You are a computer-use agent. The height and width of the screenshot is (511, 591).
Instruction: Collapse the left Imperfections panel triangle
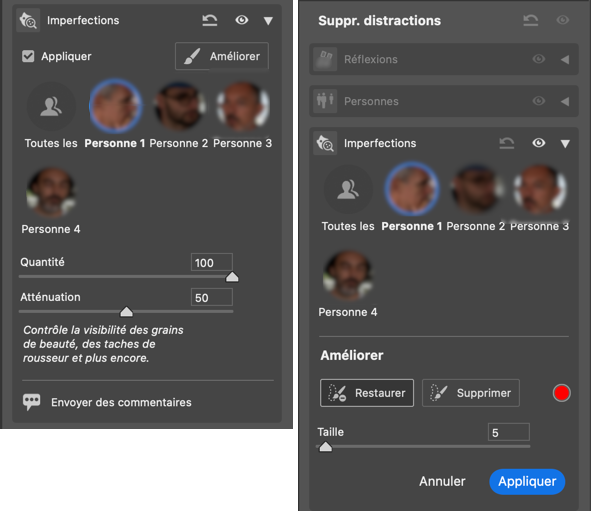coord(268,21)
